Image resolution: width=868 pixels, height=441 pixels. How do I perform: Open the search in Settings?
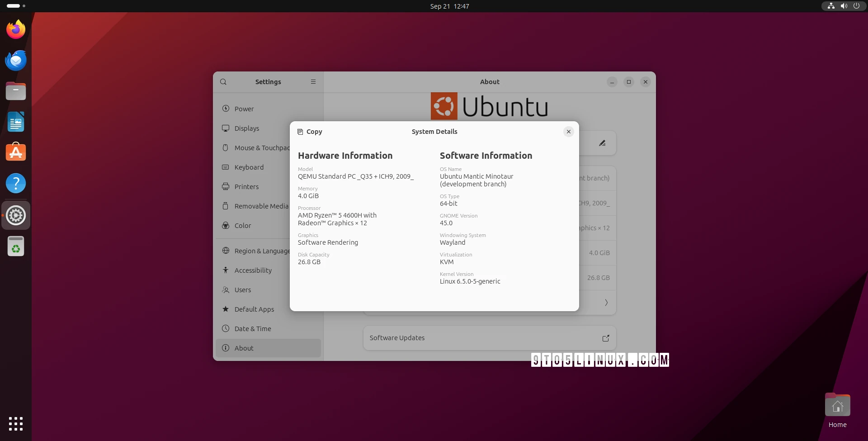(223, 82)
